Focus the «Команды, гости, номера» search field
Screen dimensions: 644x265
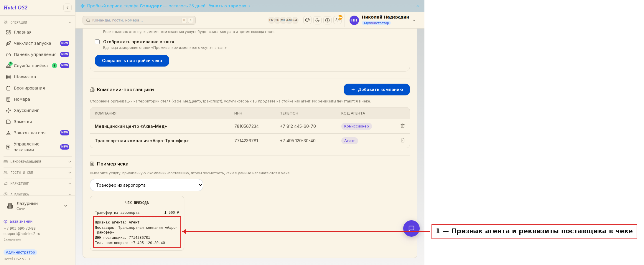coord(139,20)
